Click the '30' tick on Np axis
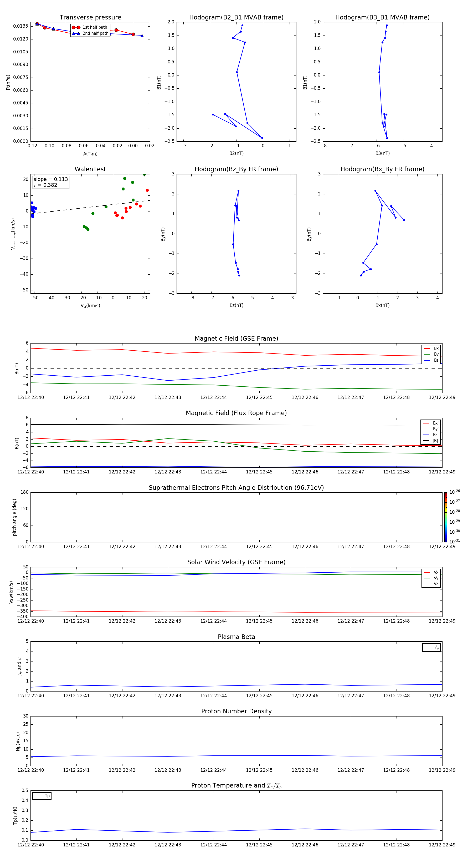 pyautogui.click(x=26, y=716)
